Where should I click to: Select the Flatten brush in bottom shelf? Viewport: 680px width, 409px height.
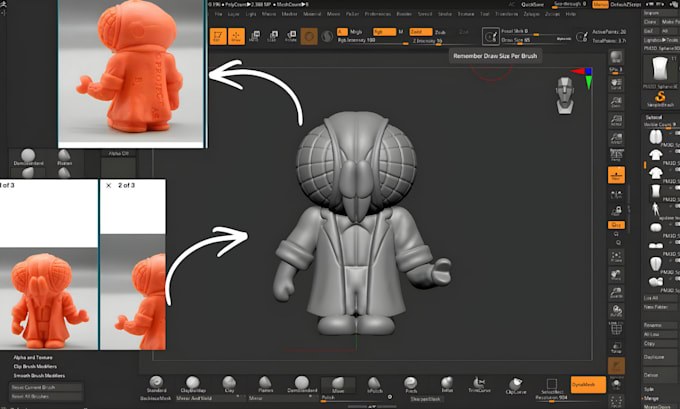pos(265,384)
